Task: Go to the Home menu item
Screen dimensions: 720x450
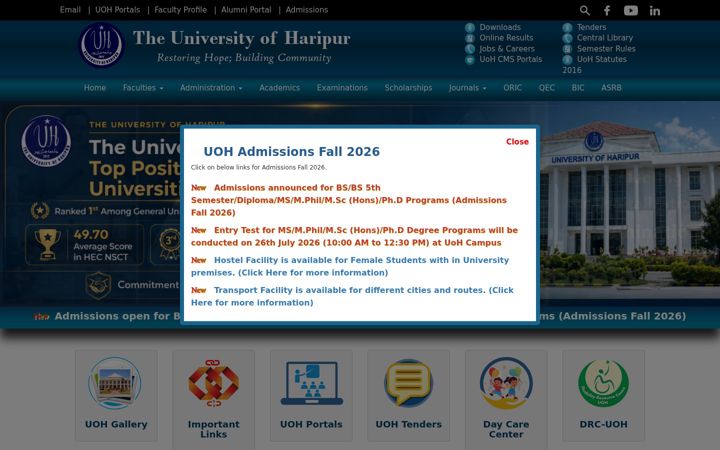Action: coord(95,88)
